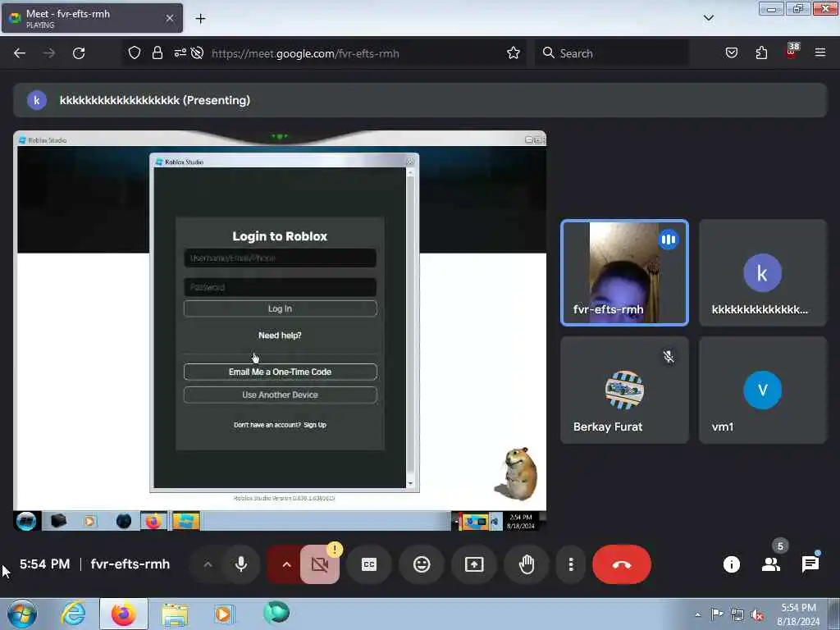Image resolution: width=840 pixels, height=630 pixels.
Task: Select the Berkay Furat participant tile
Action: point(624,390)
